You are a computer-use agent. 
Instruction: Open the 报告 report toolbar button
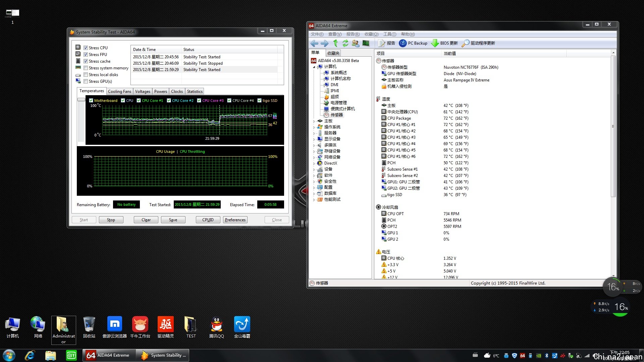pyautogui.click(x=387, y=43)
